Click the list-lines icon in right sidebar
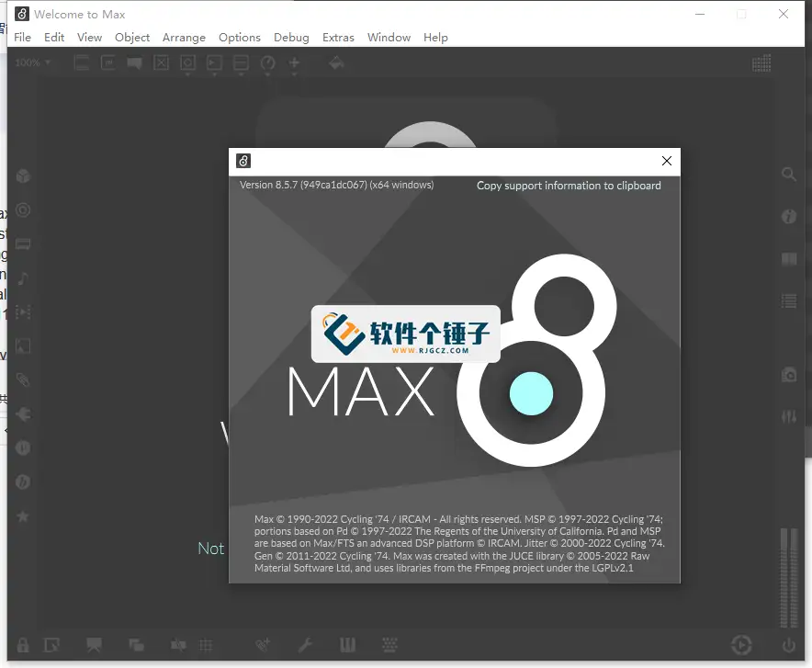812x668 pixels. pyautogui.click(x=789, y=300)
